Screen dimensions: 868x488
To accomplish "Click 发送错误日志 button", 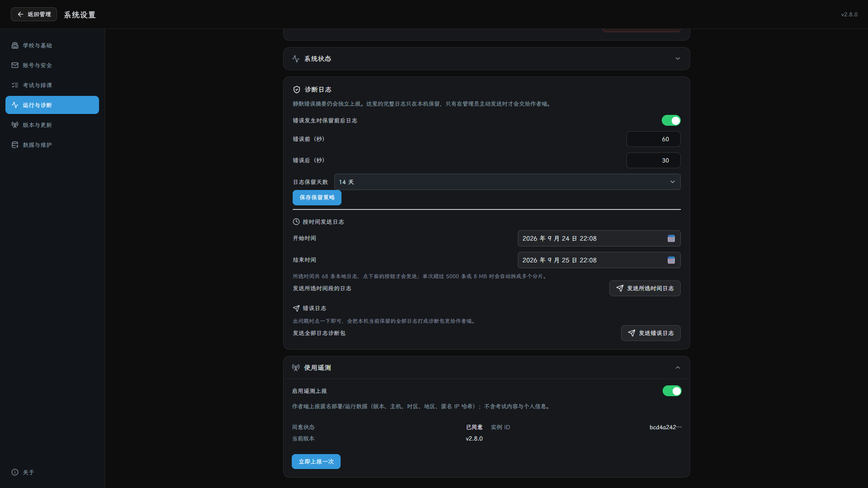I will (650, 333).
